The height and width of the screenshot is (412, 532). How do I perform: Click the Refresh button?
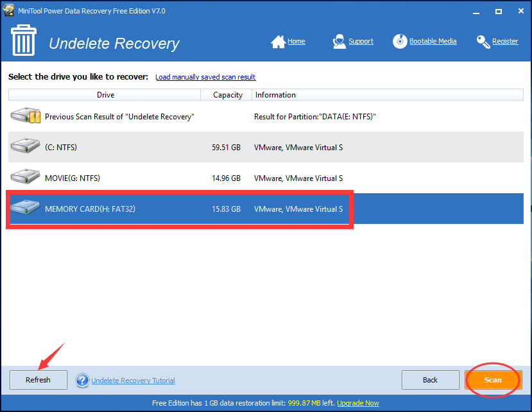[39, 380]
